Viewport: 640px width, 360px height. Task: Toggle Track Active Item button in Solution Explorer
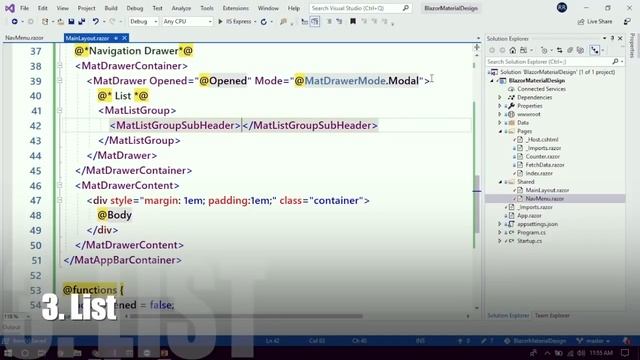click(595, 50)
